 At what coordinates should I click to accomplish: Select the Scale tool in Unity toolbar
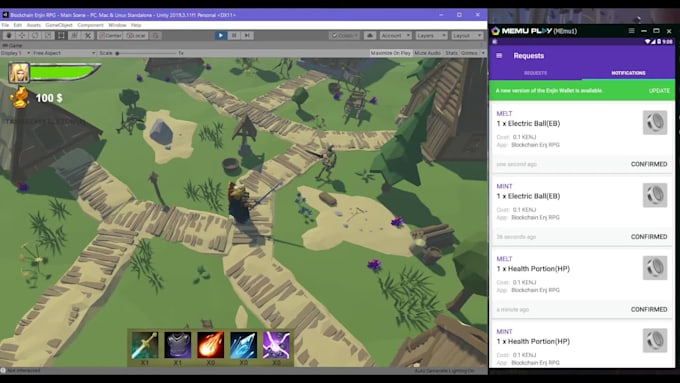tap(48, 36)
